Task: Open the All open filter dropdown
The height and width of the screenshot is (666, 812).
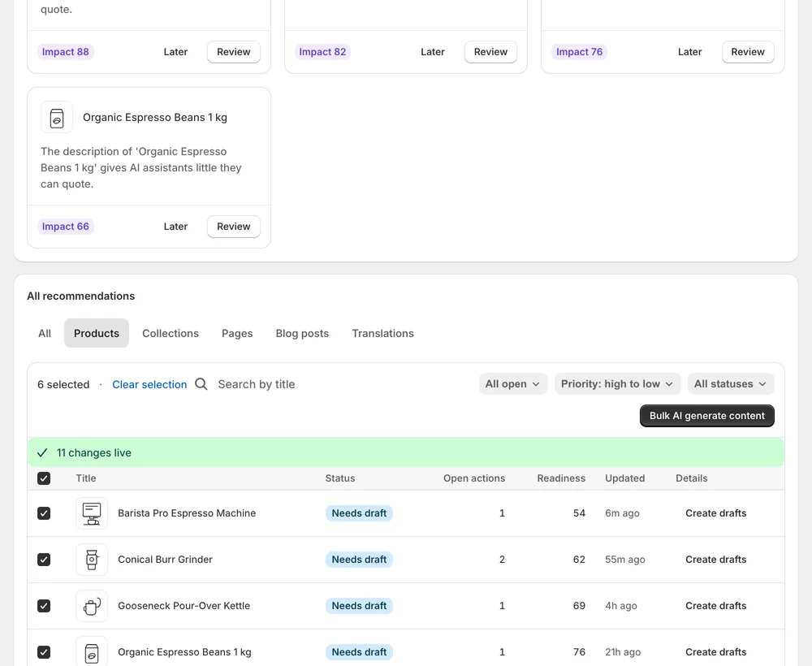Action: tap(512, 383)
